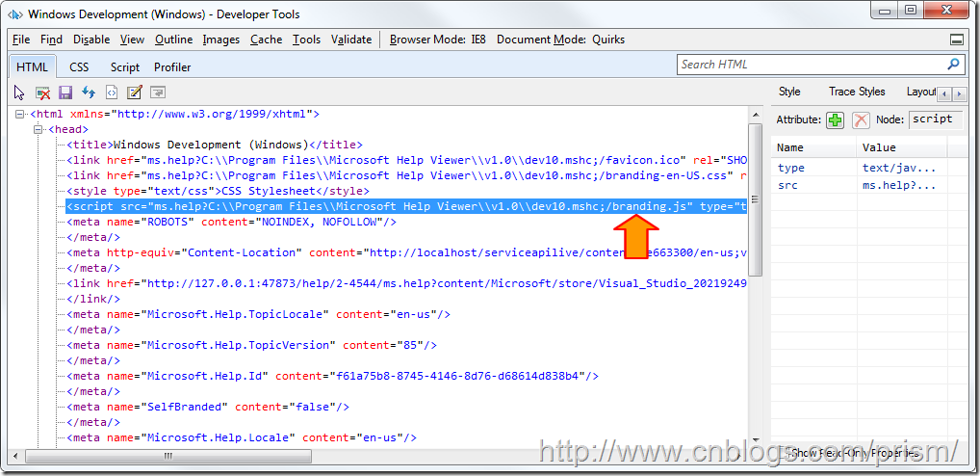Select the meta Content-Location node

coord(406,252)
